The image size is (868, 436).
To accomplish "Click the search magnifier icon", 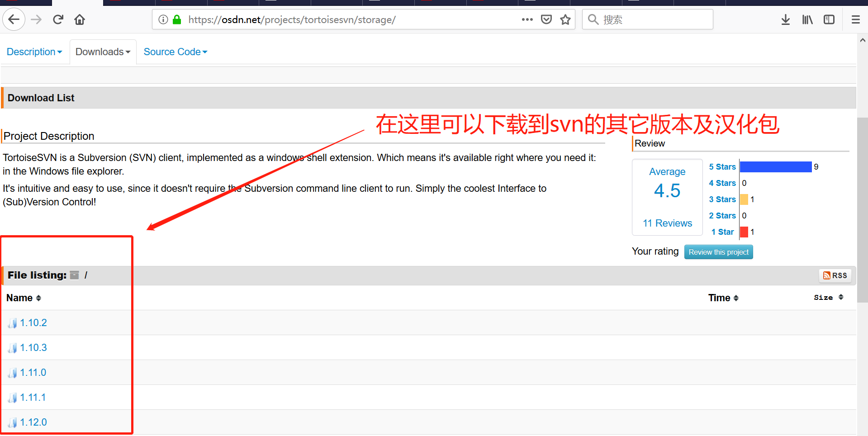I will (x=593, y=19).
